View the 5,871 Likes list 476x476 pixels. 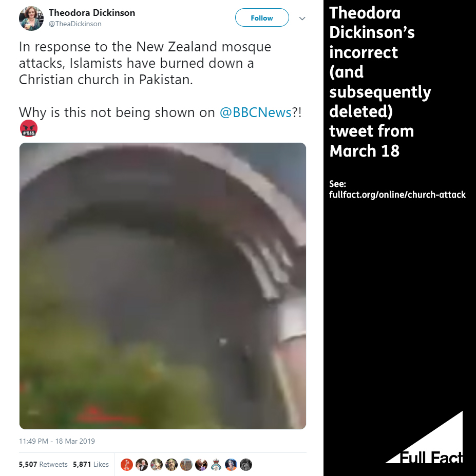tap(91, 464)
